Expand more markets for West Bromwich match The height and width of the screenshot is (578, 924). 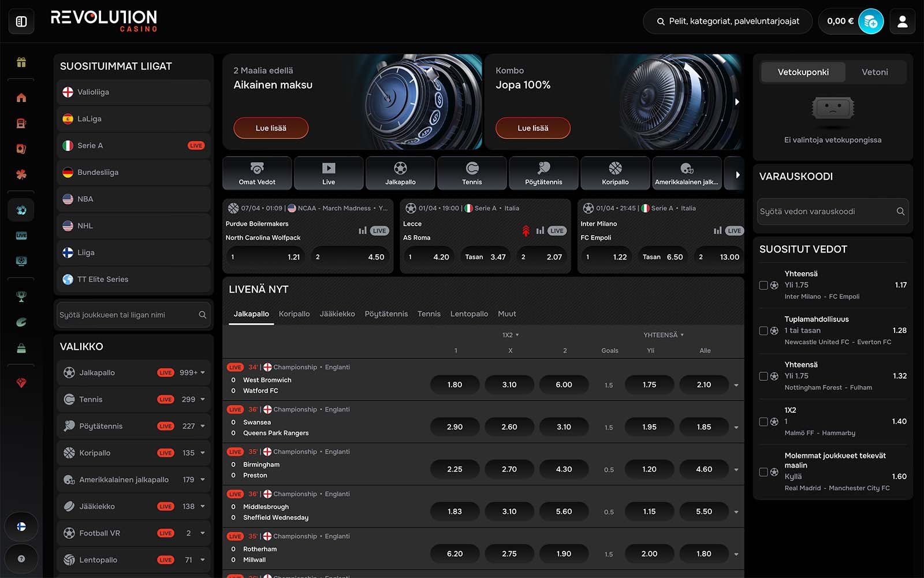coord(736,386)
